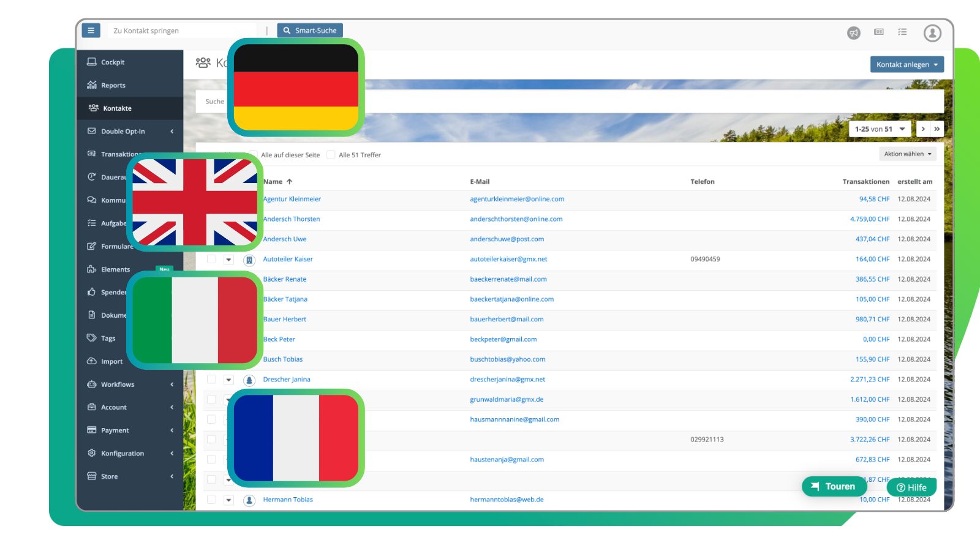Click the Import cloud icon in the sidebar

(91, 361)
